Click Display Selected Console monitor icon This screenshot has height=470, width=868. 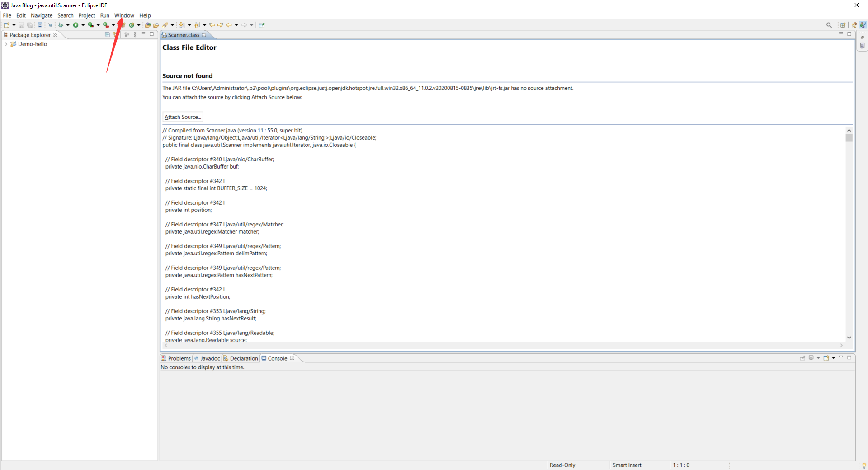pyautogui.click(x=811, y=358)
